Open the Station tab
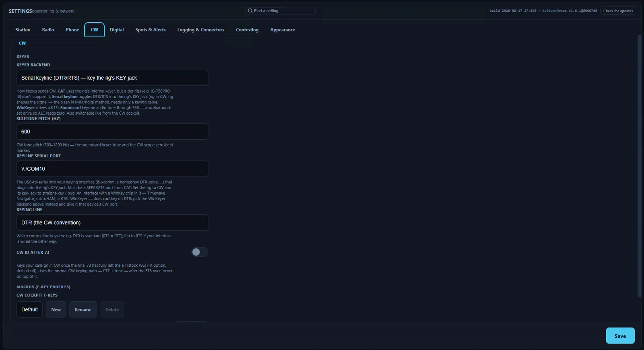 click(x=23, y=30)
